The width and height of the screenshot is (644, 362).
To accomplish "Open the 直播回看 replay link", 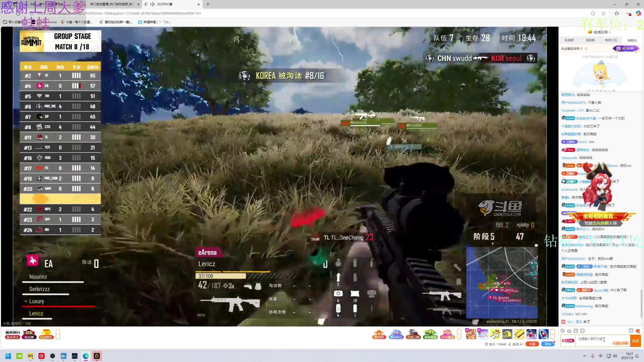I will [x=599, y=32].
